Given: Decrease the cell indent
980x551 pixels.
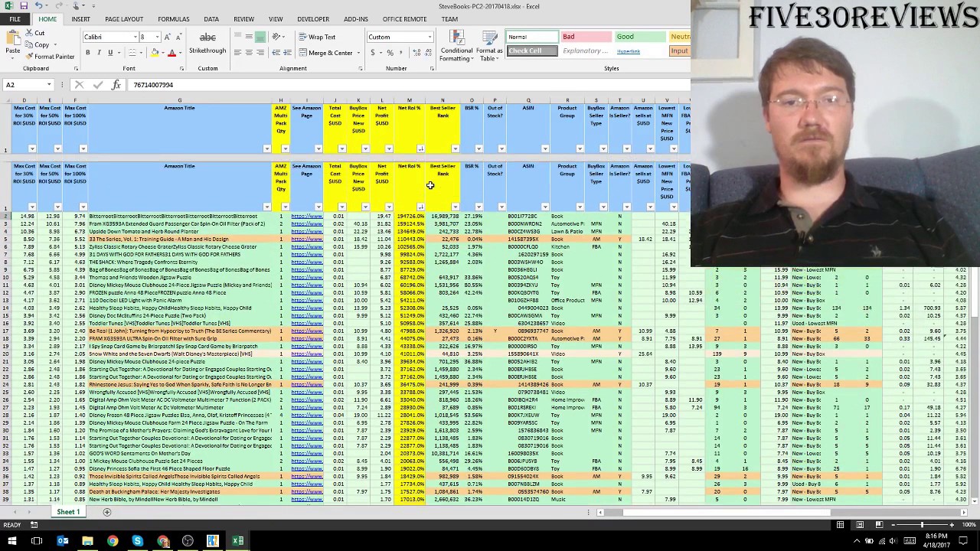Looking at the screenshot, I should click(277, 53).
